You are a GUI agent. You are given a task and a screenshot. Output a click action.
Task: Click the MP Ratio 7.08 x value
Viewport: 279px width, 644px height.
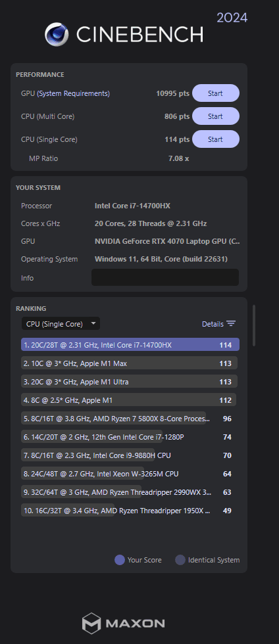pos(178,158)
